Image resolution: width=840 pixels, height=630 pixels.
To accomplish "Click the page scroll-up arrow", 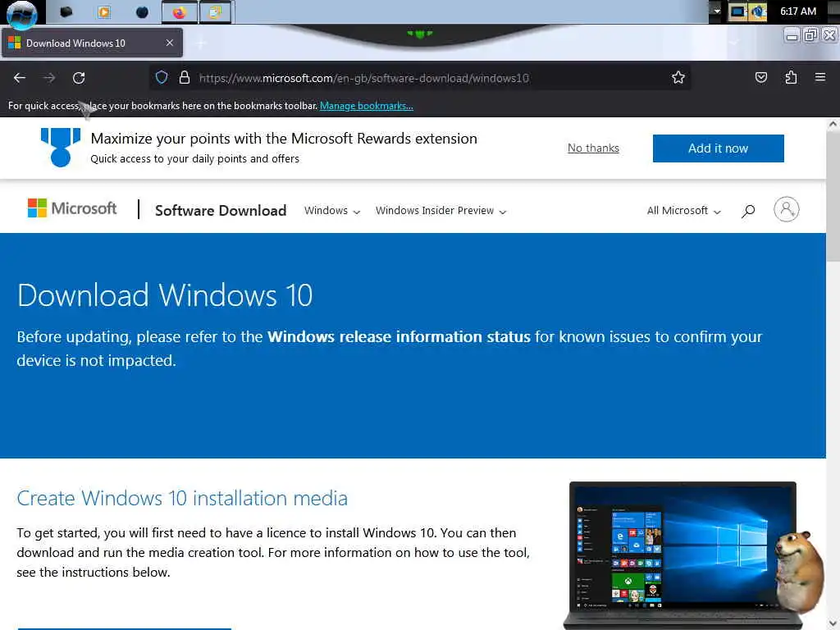I will [833, 125].
